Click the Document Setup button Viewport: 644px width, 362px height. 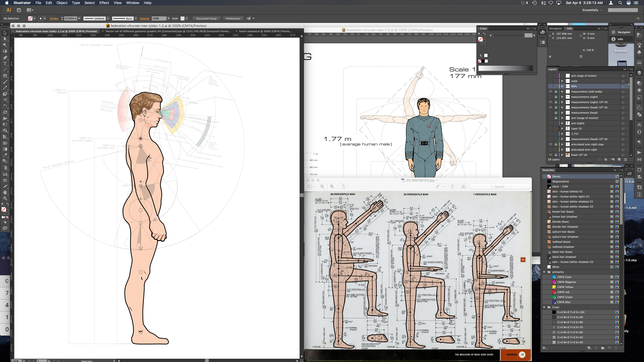[x=206, y=18]
